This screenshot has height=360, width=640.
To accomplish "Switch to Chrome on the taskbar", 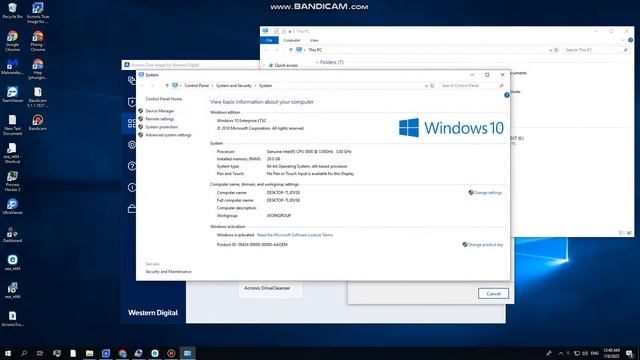I will pyautogui.click(x=122, y=353).
